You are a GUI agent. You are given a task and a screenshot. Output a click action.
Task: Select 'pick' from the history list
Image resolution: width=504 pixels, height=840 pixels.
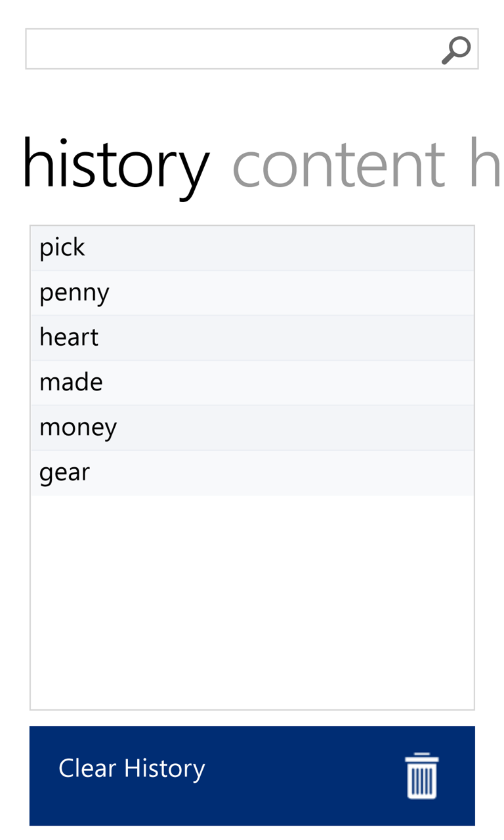tap(252, 247)
